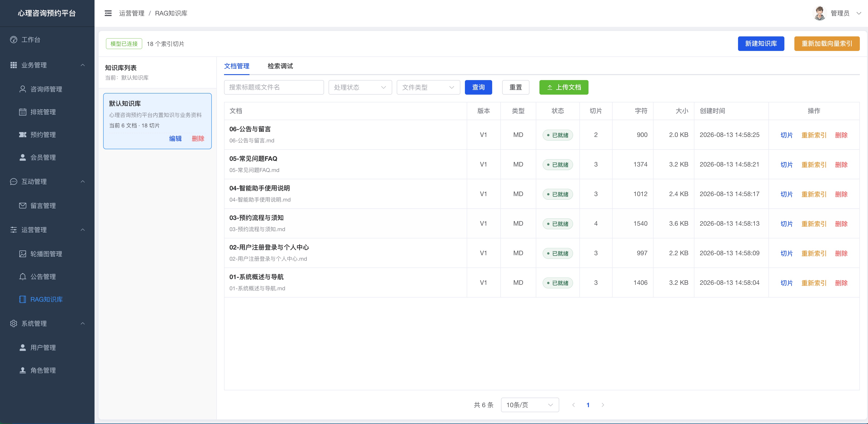
Task: Select page number 1 in pagination
Action: pos(588,405)
